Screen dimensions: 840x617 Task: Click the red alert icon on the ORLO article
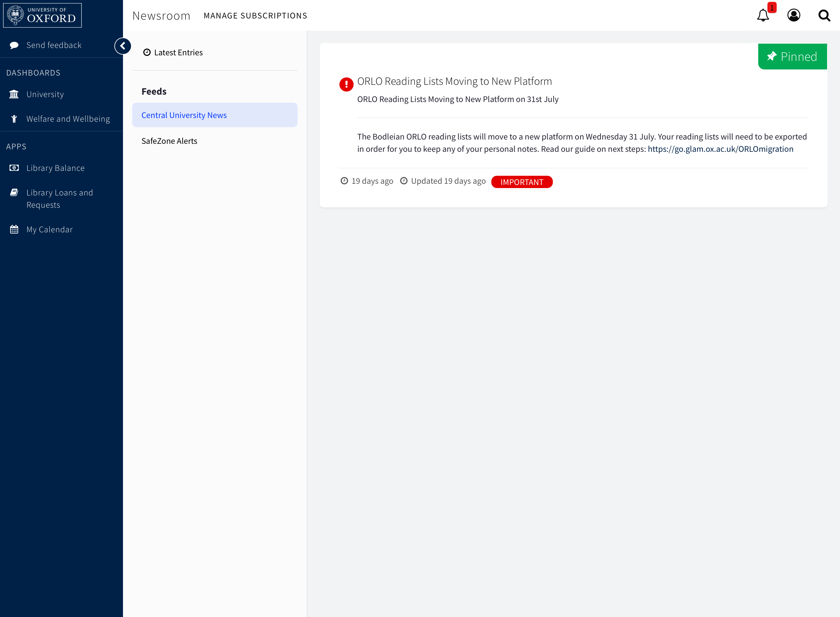pyautogui.click(x=346, y=84)
